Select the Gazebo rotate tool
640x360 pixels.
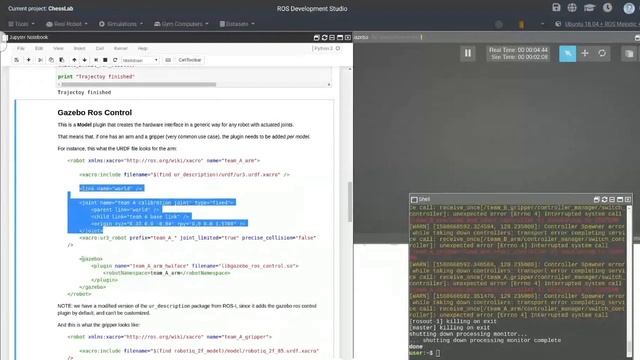tap(602, 53)
